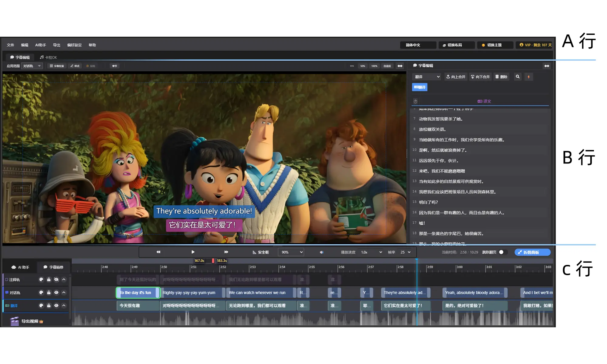Hide the 对话轨 track with eye icon

tap(56, 293)
